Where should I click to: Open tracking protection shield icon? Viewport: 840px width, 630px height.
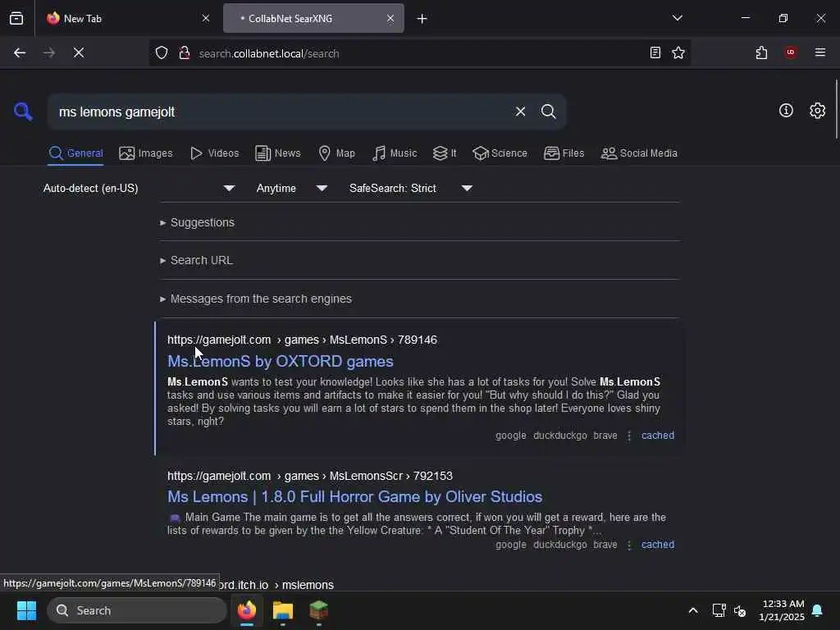[162, 53]
